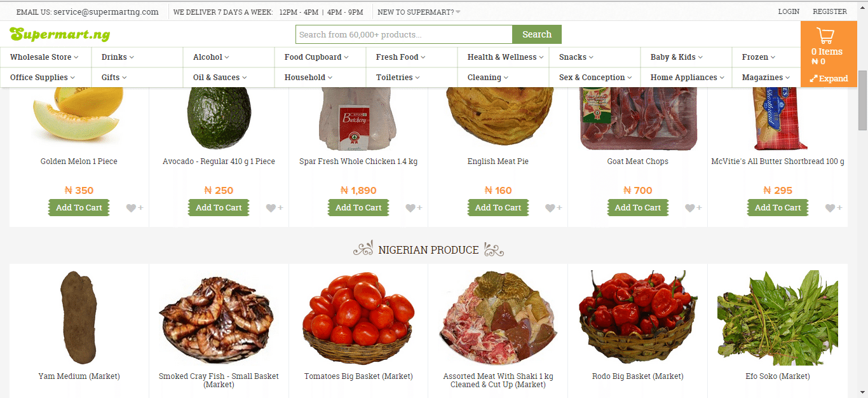This screenshot has width=868, height=398.
Task: Open New to Supermart dropdown
Action: click(x=419, y=12)
